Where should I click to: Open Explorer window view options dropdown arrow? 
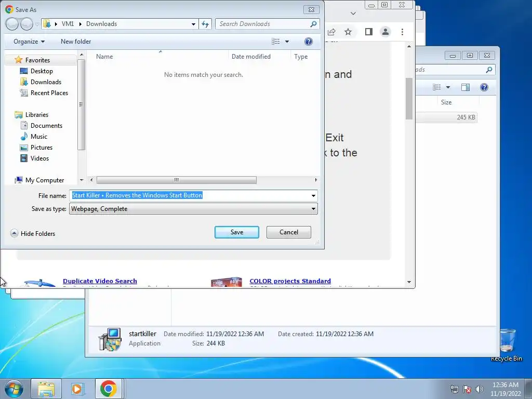click(448, 87)
